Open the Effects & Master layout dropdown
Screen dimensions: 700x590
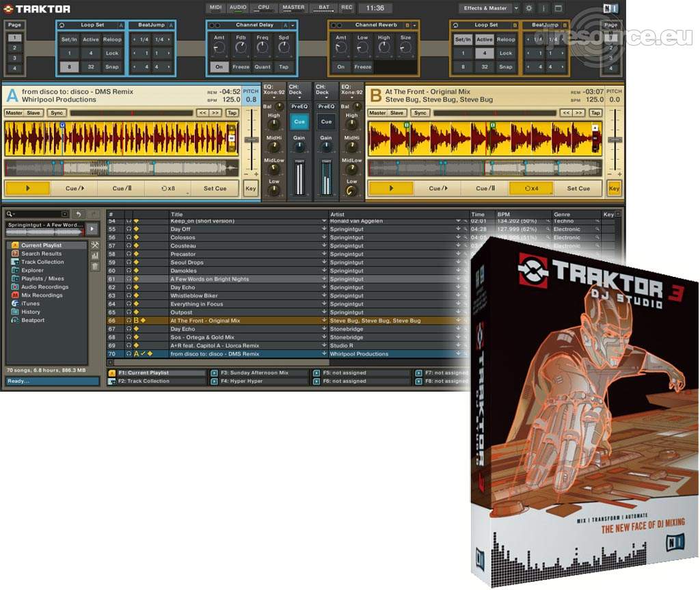tap(516, 8)
